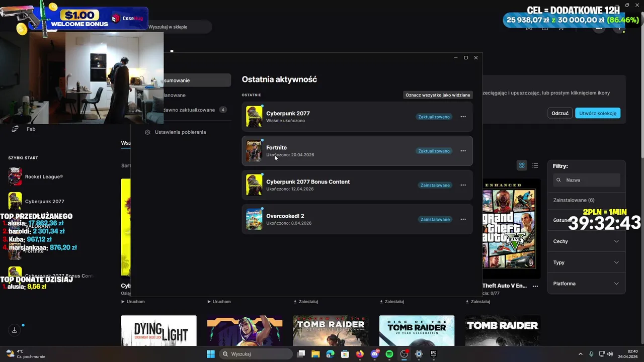
Task: Open options dots next to Theft Auto V title
Action: (x=535, y=286)
